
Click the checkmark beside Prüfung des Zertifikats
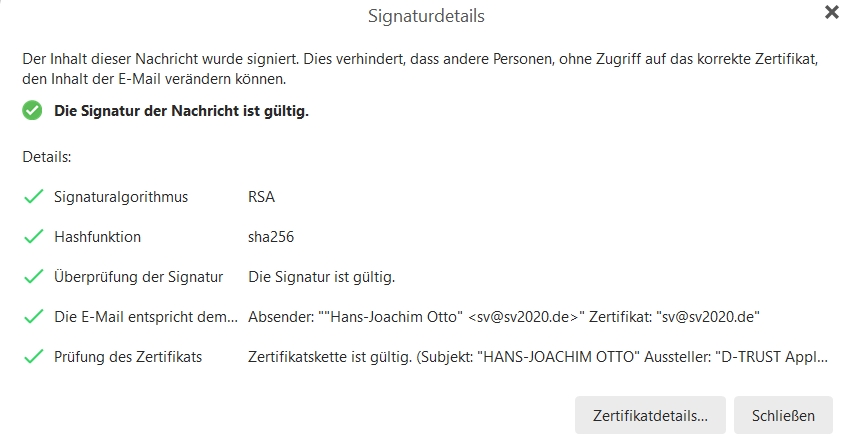pyautogui.click(x=33, y=356)
